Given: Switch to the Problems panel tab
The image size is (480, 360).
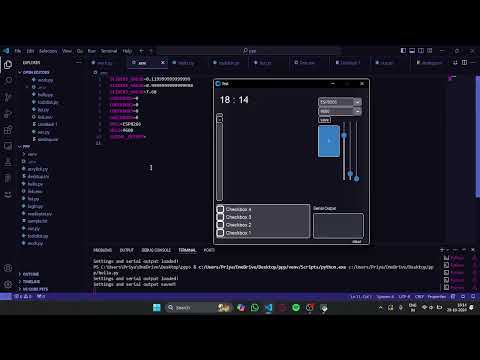Looking at the screenshot, I should 103,250.
